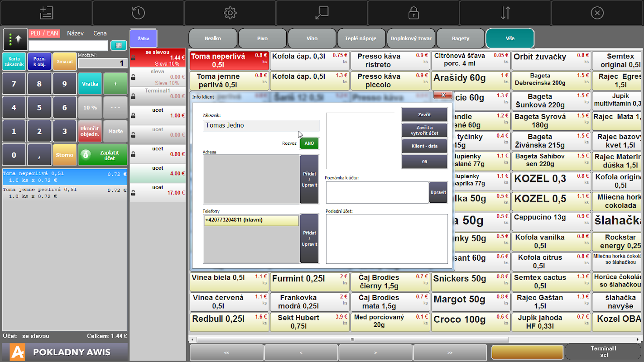
Task: Click the Pozn. k obj. button
Action: [39, 62]
